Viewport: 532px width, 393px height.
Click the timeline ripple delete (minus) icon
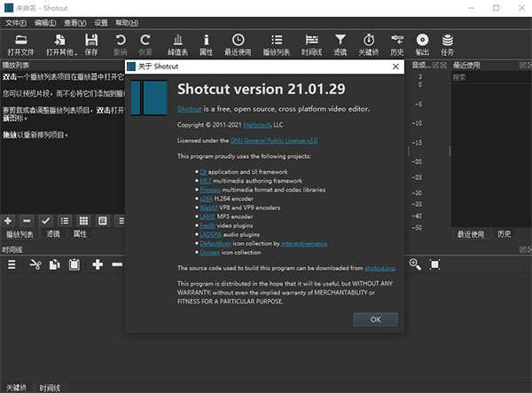click(x=117, y=264)
